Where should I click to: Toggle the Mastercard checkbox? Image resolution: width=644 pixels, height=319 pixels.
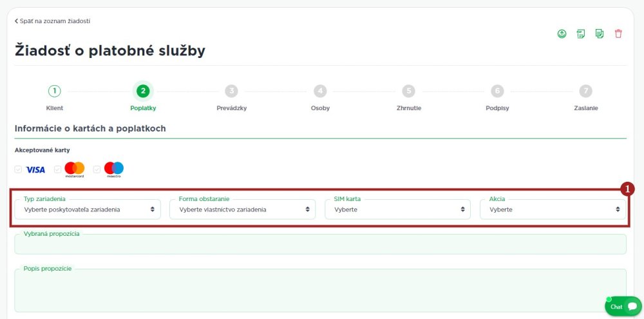57,169
